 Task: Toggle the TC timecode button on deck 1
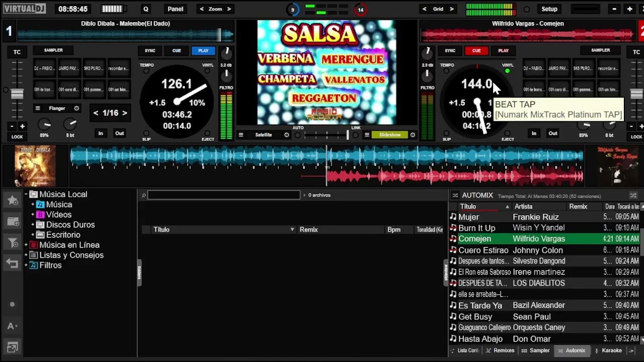tap(17, 52)
